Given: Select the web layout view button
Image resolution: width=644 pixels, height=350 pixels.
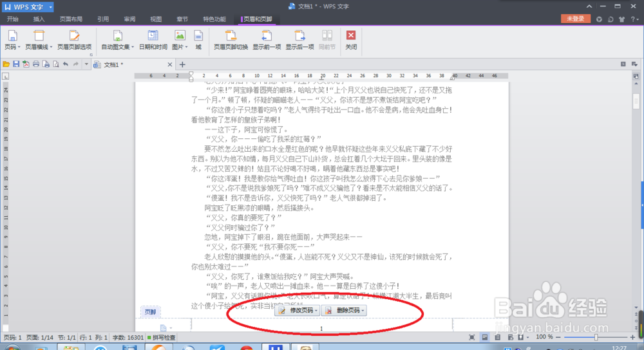Looking at the screenshot, I should tap(511, 337).
